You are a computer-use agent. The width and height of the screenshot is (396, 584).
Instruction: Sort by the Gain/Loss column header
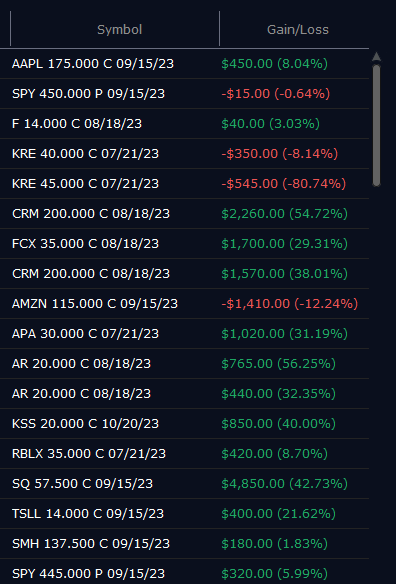[298, 29]
